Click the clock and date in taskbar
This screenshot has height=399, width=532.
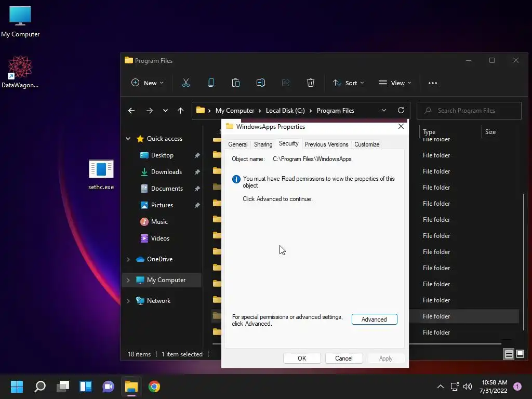(x=494, y=387)
